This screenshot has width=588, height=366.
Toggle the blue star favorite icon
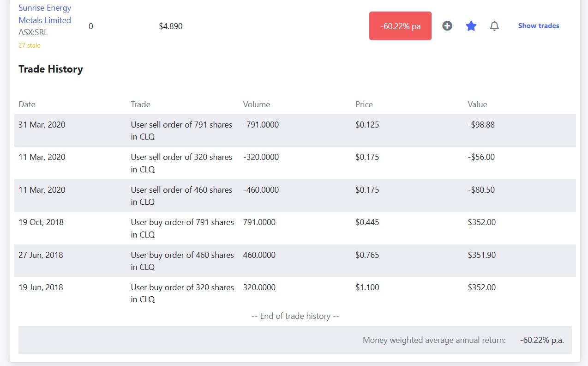click(x=471, y=26)
